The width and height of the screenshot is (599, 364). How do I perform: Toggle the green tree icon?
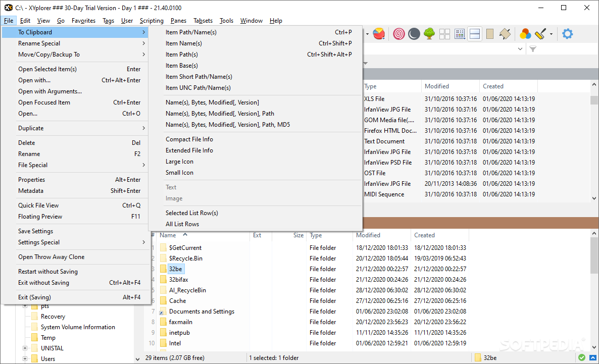pyautogui.click(x=429, y=34)
